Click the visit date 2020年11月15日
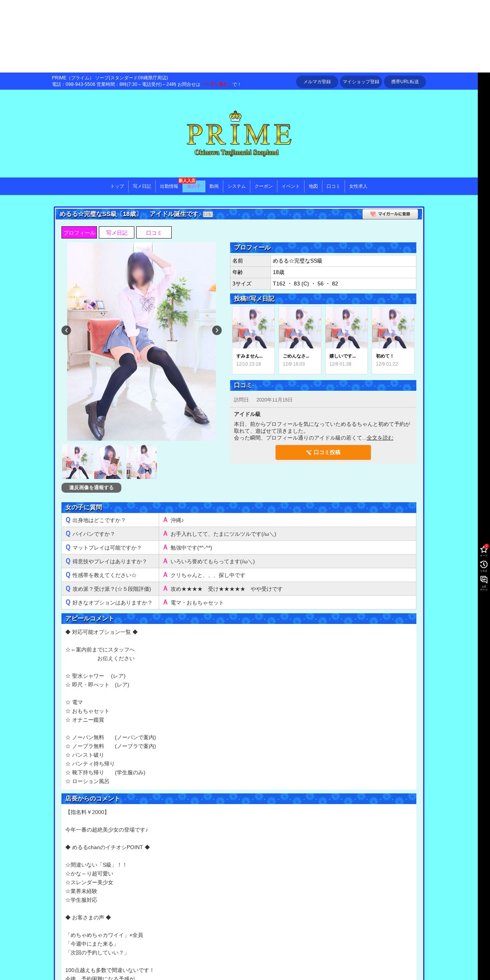 click(274, 400)
